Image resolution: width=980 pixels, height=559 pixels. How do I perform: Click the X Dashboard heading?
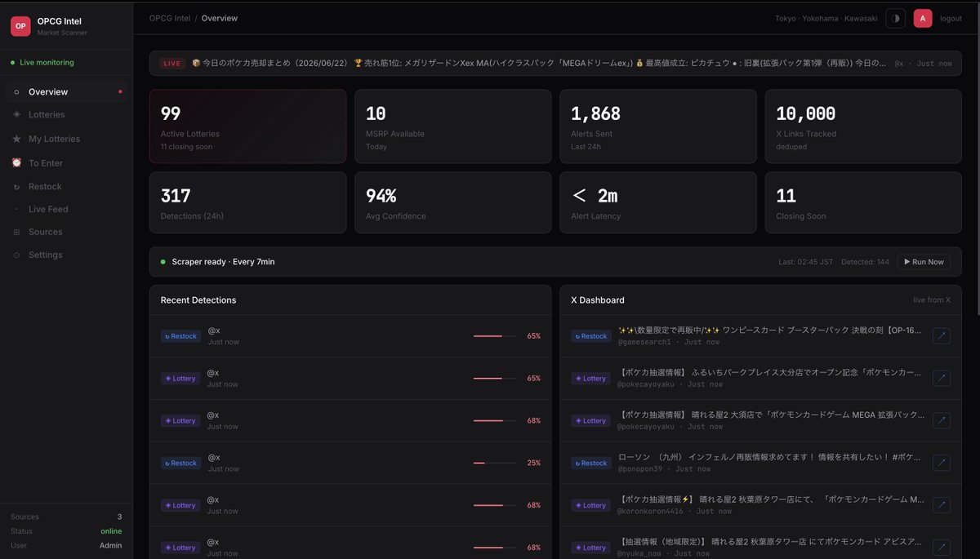pyautogui.click(x=598, y=300)
